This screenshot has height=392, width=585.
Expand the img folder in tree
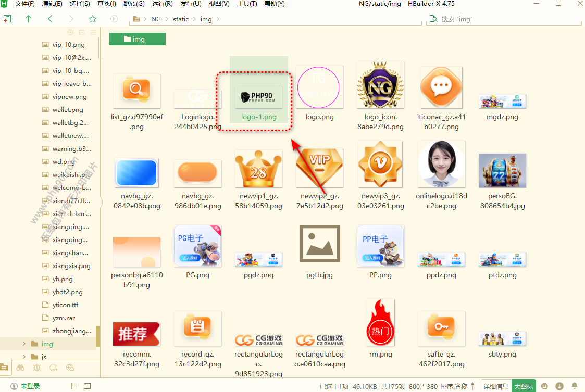(24, 344)
